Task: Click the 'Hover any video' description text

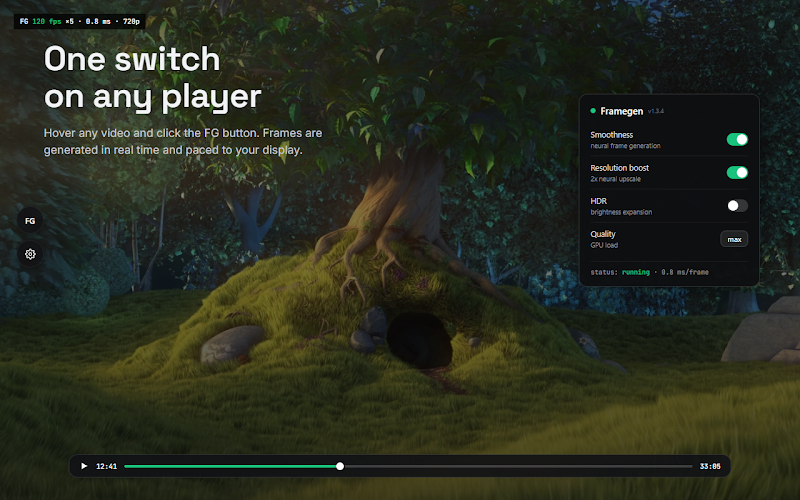Action: click(183, 141)
